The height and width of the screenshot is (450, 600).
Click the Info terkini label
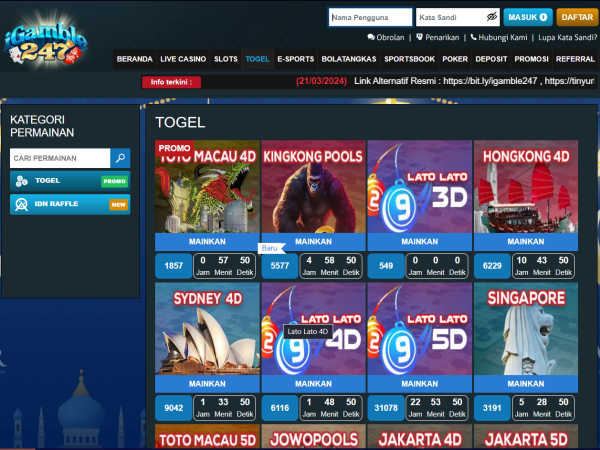click(171, 82)
